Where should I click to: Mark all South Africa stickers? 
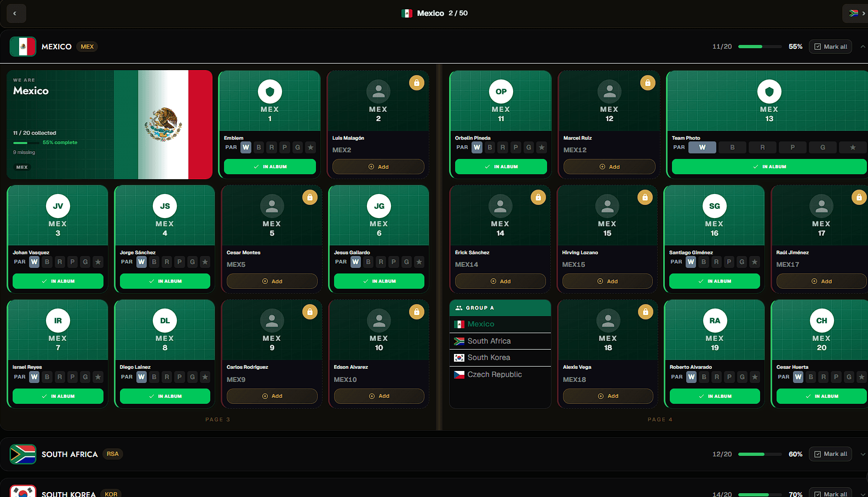tap(830, 454)
